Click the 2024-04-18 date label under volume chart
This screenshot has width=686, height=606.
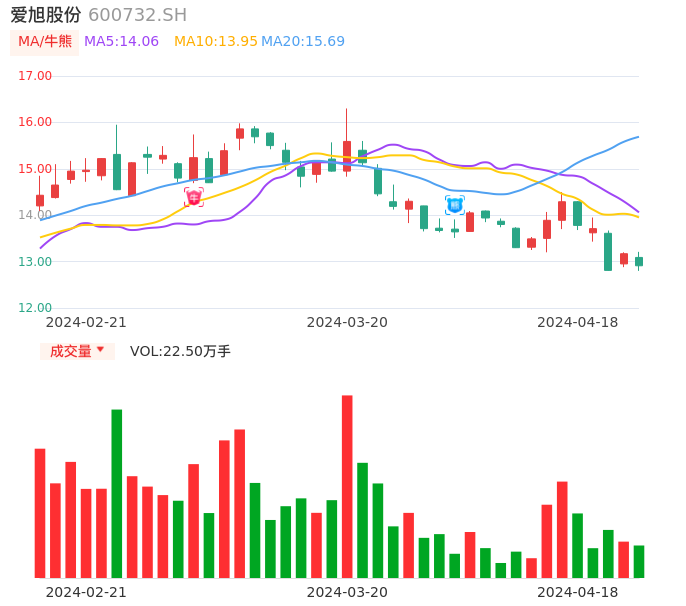pos(577,592)
